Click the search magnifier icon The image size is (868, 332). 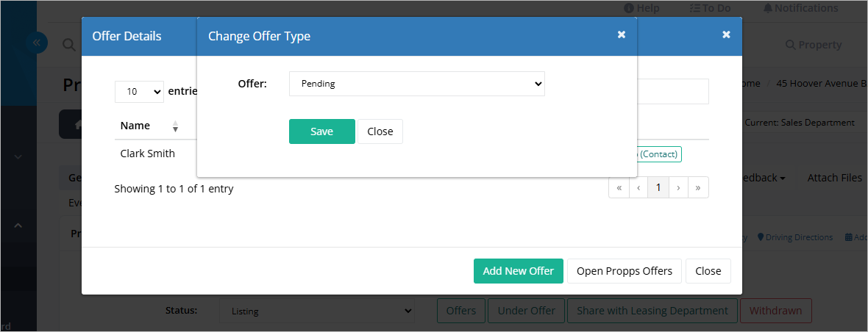68,46
